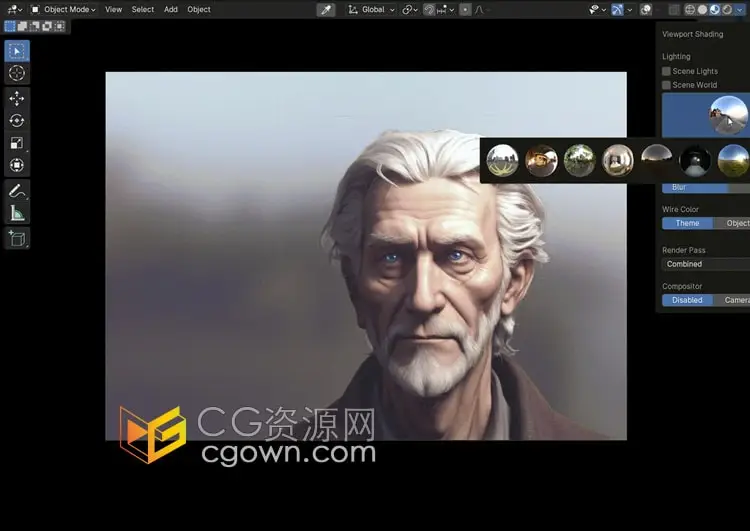Image resolution: width=750 pixels, height=531 pixels.
Task: Set selection mode to Invert
Action: 47,26
